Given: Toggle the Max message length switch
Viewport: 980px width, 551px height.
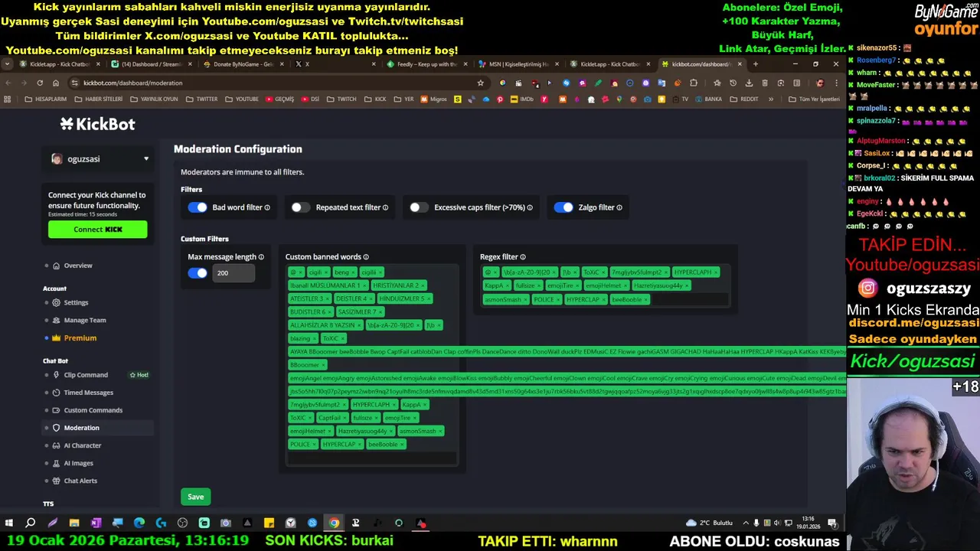Looking at the screenshot, I should 198,273.
